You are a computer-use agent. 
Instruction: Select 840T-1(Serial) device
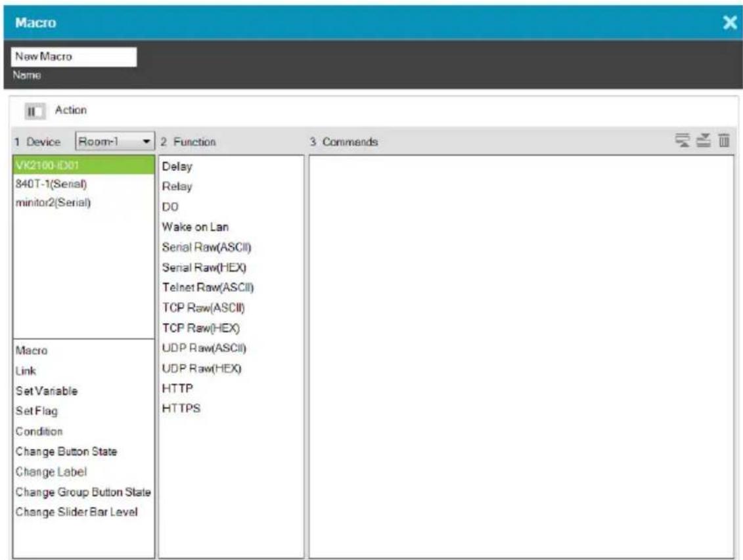coord(84,184)
